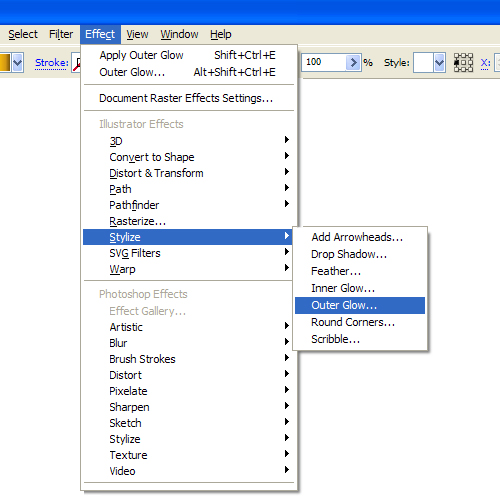Click the Stroke link in control bar
The image size is (500, 500).
point(52,63)
